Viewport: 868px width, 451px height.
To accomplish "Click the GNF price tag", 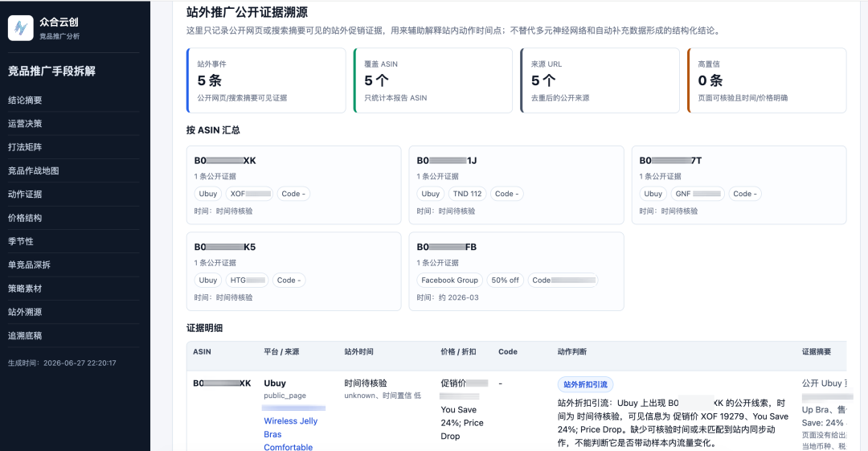I will (698, 194).
